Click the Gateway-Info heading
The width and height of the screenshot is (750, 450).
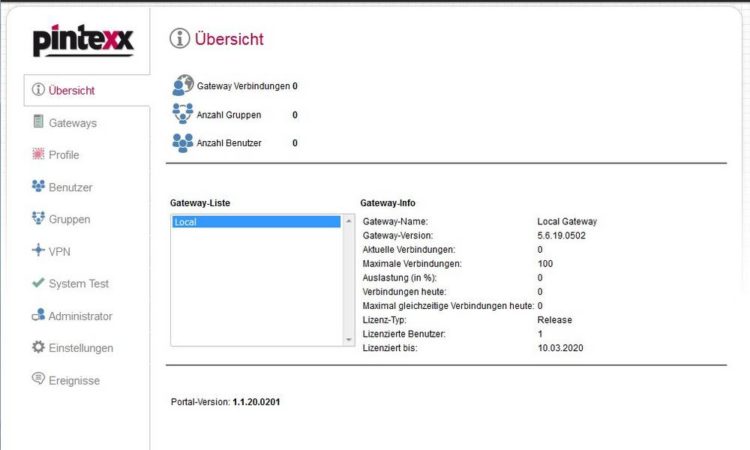[x=387, y=203]
